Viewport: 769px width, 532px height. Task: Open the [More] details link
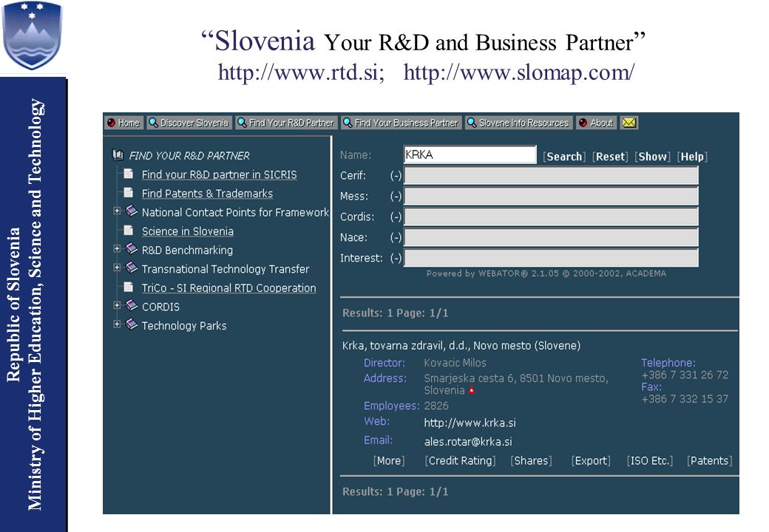[389, 460]
